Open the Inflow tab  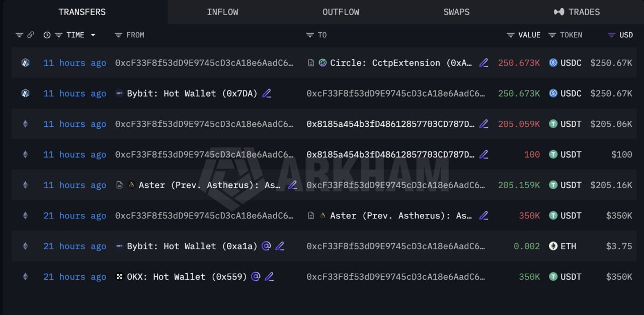[222, 12]
